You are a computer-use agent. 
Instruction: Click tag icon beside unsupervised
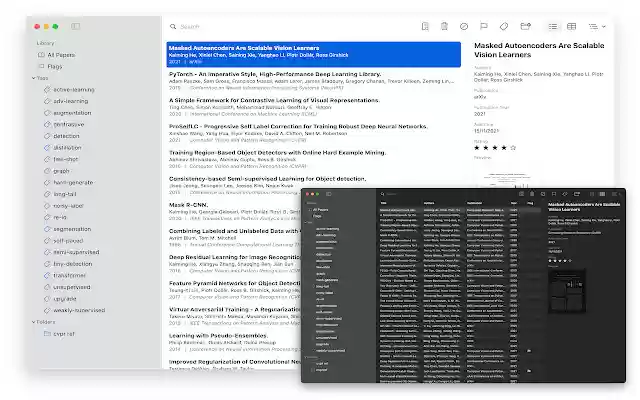click(x=47, y=287)
